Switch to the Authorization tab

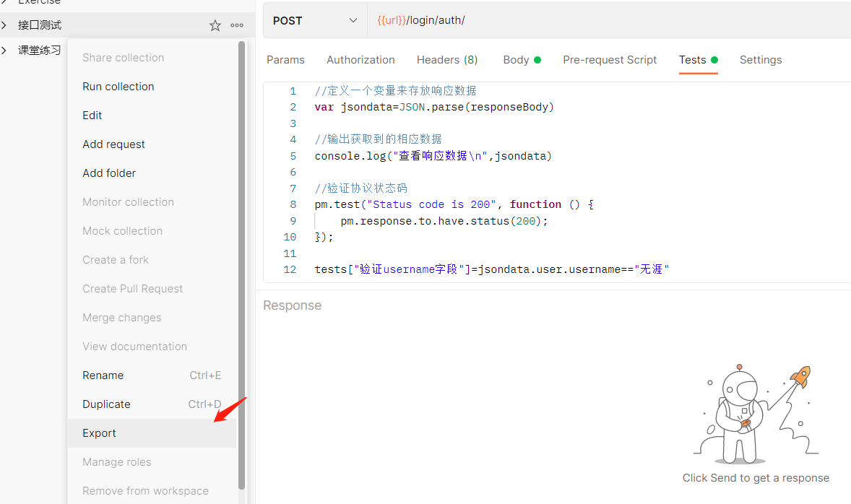(360, 60)
